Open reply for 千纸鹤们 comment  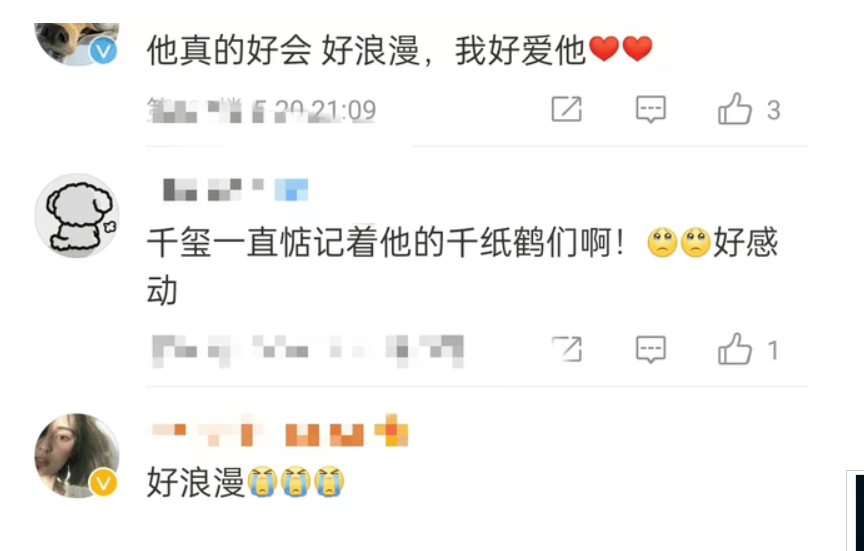[651, 349]
